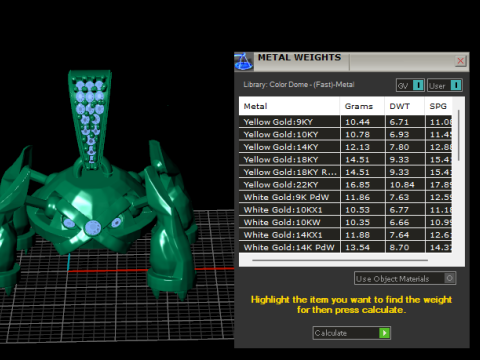480x360 pixels.
Task: Click the Calculate button
Action: 351,333
